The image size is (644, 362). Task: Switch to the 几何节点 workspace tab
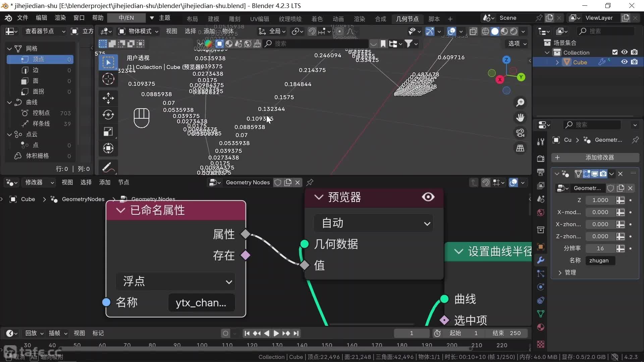click(x=407, y=19)
